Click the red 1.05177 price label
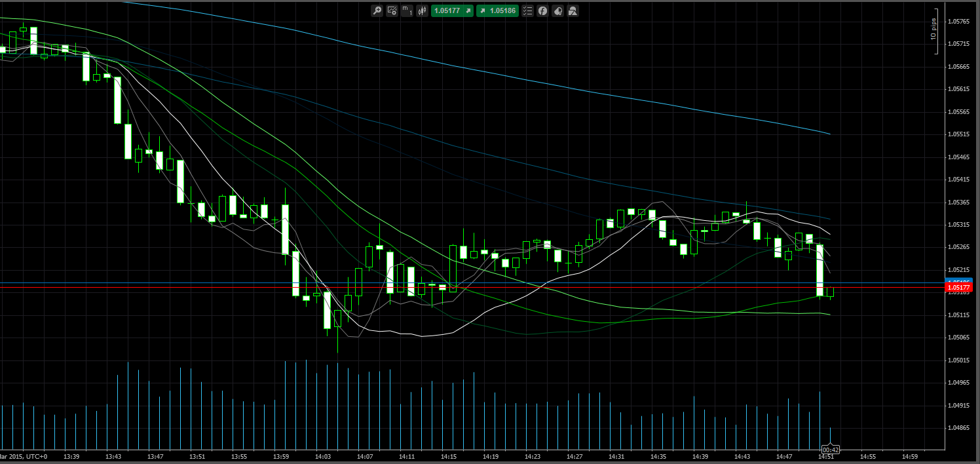Screen dimensions: 980x464 (x=959, y=288)
